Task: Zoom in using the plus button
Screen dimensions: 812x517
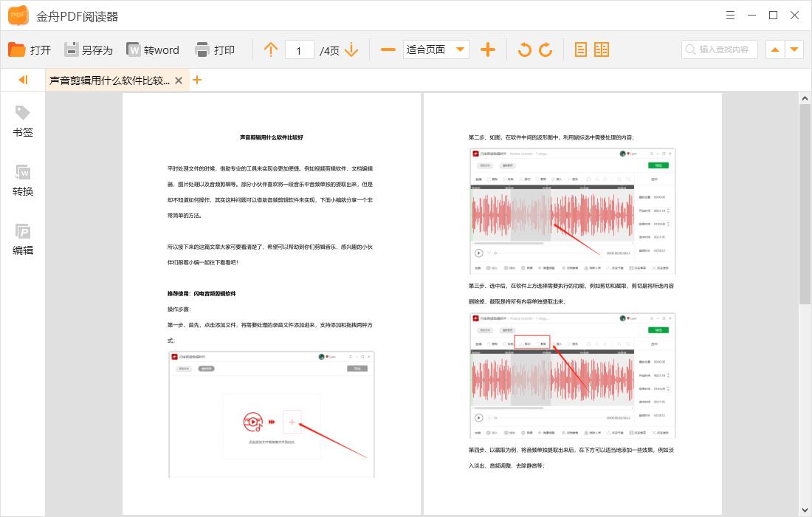Action: [487, 49]
